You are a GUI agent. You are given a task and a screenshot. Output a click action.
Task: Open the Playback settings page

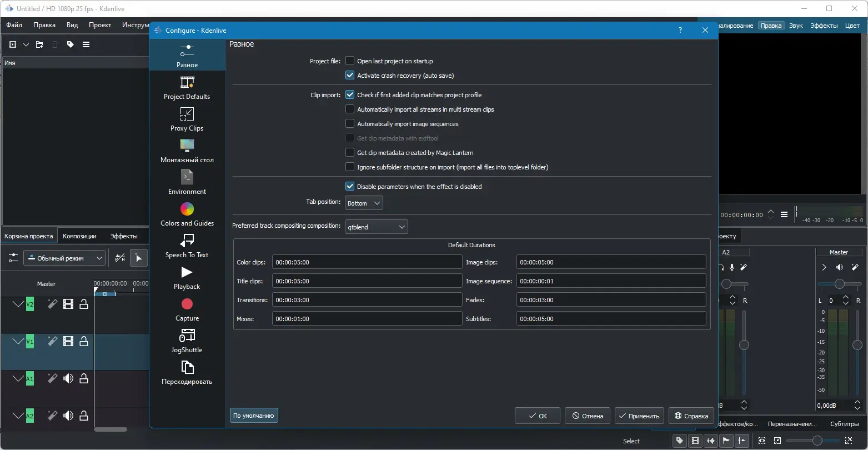coord(187,279)
